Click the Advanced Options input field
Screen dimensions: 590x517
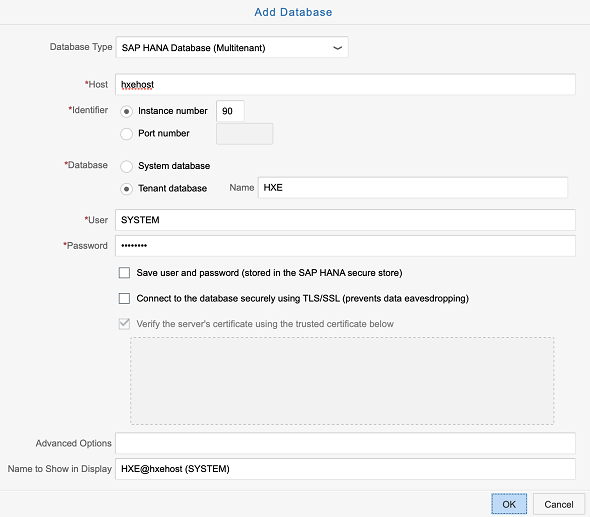point(345,443)
